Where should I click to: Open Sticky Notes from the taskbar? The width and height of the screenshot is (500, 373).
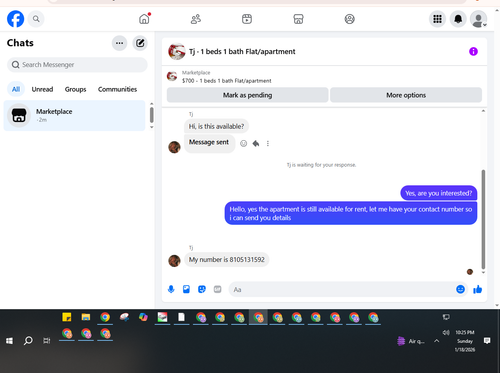tap(67, 317)
